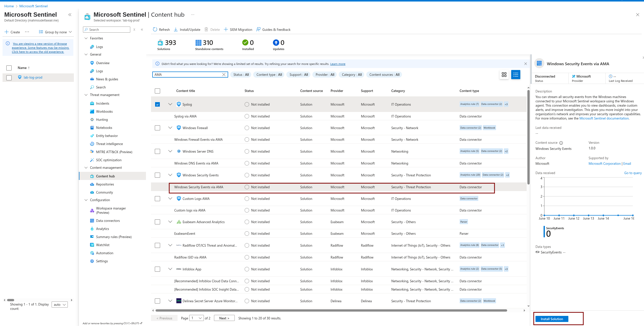
Task: Click the Refresh toolbar icon
Action: pos(155,30)
